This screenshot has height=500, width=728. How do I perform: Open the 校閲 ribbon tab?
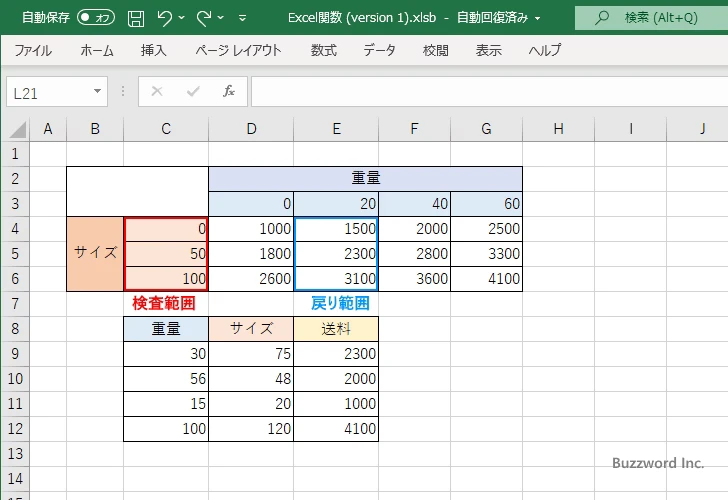tap(436, 50)
